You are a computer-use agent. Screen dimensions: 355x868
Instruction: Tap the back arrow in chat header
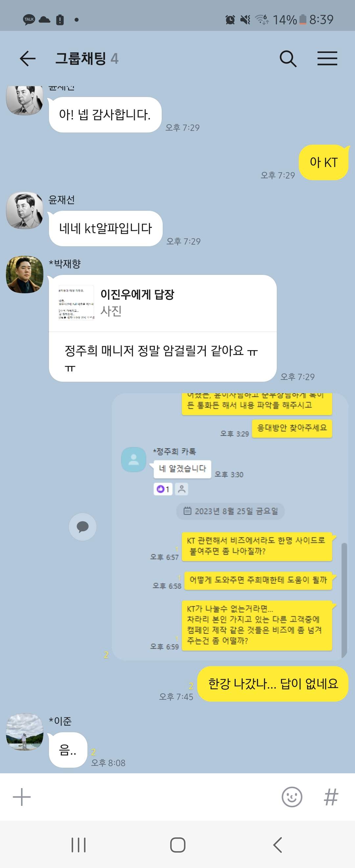pyautogui.click(x=28, y=59)
